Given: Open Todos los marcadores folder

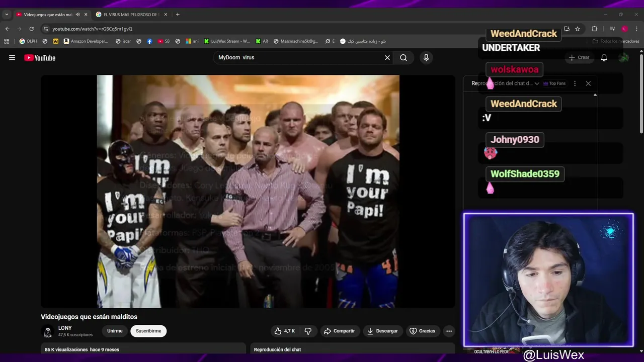Looking at the screenshot, I should (616, 41).
